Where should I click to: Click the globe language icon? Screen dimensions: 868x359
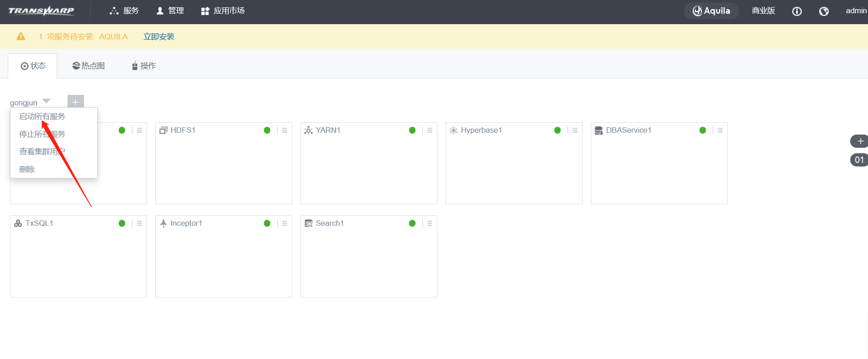[x=824, y=11]
